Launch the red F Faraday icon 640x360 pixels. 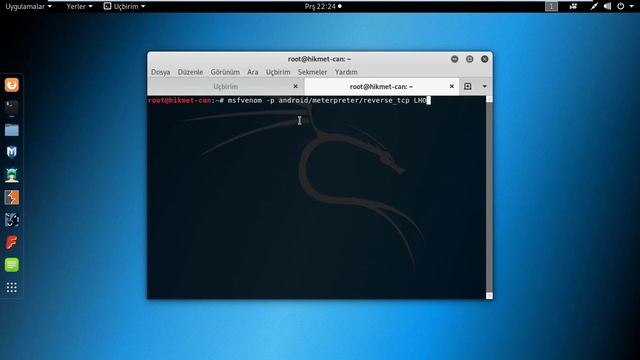click(12, 242)
